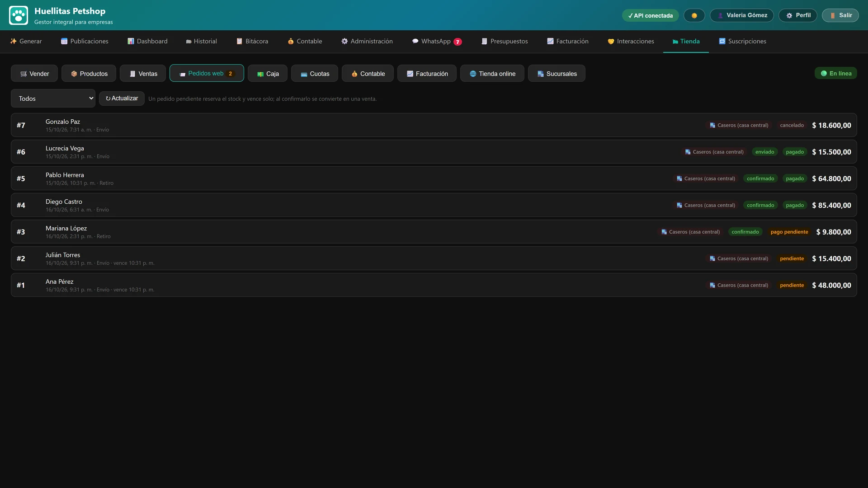Image resolution: width=868 pixels, height=488 pixels.
Task: Click the Salir logout button
Action: coord(840,15)
